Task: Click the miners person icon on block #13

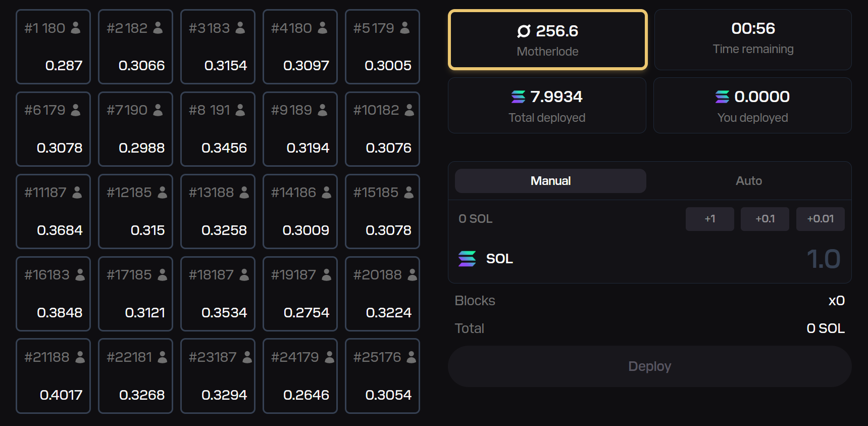Action: point(244,193)
